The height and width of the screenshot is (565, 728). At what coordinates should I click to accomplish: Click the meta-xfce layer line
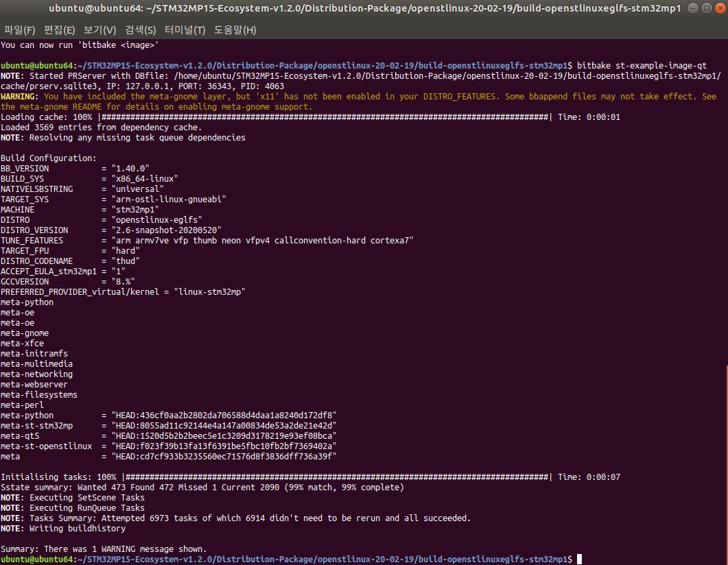(22, 344)
